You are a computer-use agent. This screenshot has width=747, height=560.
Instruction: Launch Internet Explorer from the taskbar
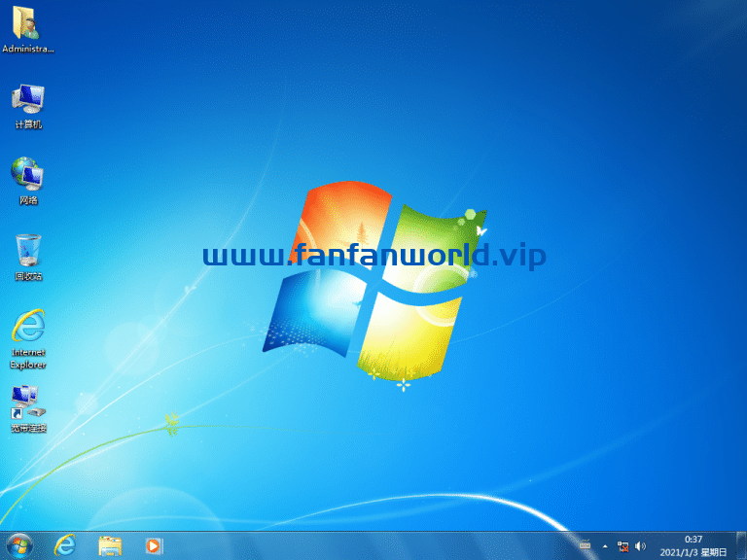[x=65, y=545]
